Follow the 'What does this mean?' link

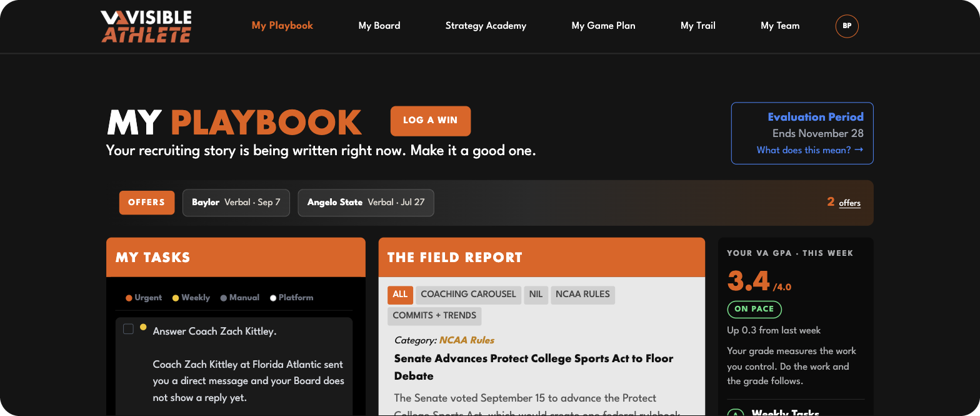point(810,150)
